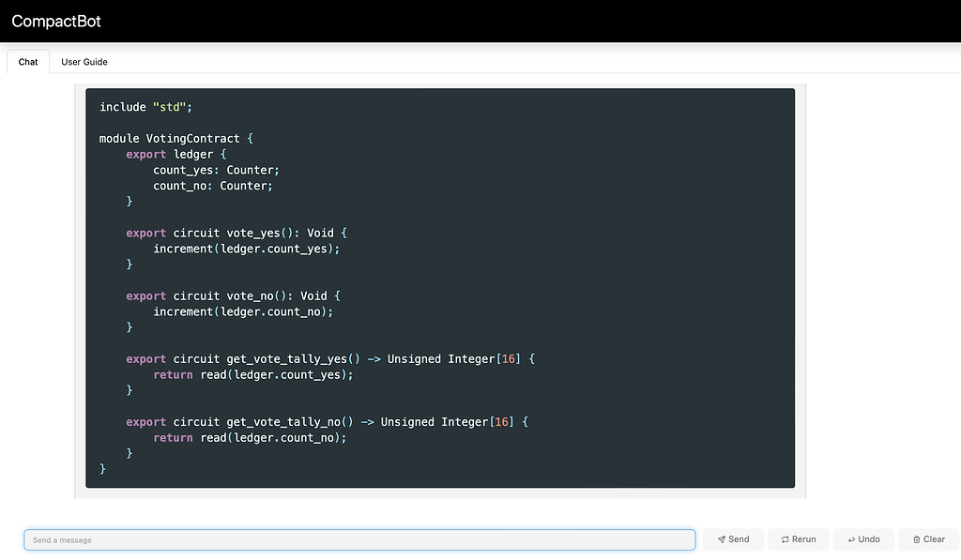The width and height of the screenshot is (961, 560).
Task: Click the circular loop icon on Rerun
Action: [785, 539]
